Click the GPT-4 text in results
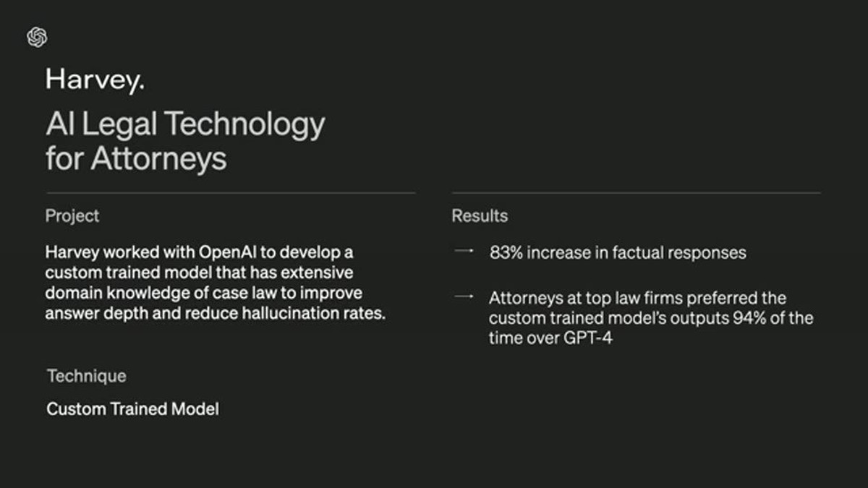The width and height of the screenshot is (868, 488). coord(587,338)
